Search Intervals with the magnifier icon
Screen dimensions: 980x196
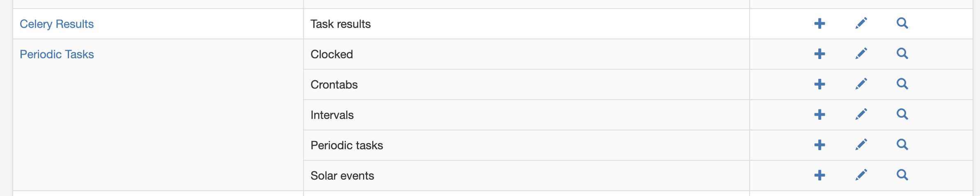point(902,114)
